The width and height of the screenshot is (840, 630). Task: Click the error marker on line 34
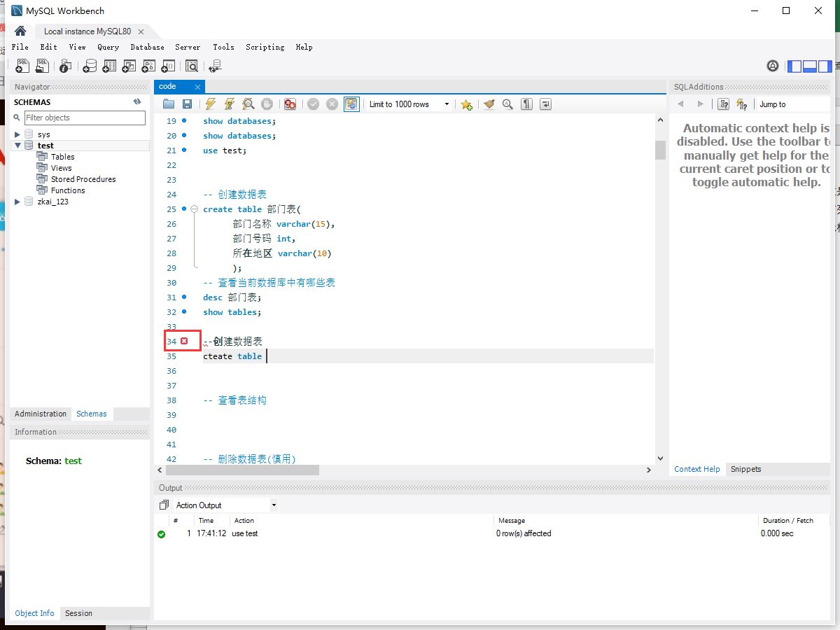[184, 341]
